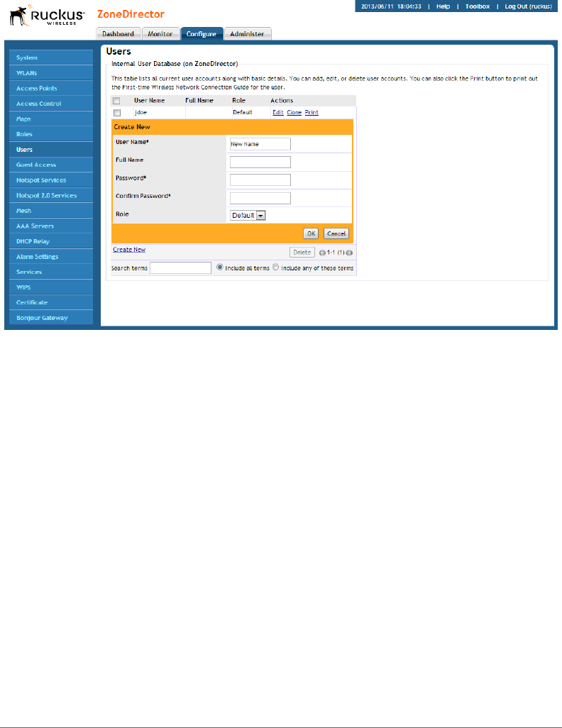Focus the Password input field

[x=260, y=180]
